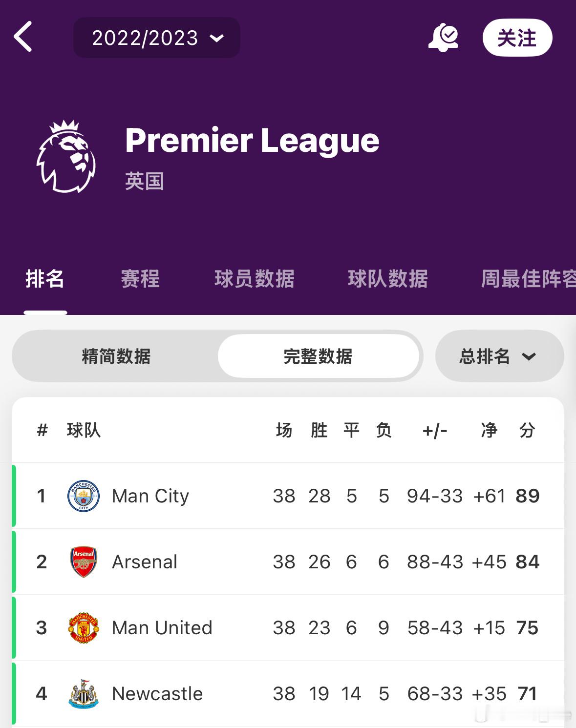Open Newcastle club crest
576x728 pixels.
84,693
